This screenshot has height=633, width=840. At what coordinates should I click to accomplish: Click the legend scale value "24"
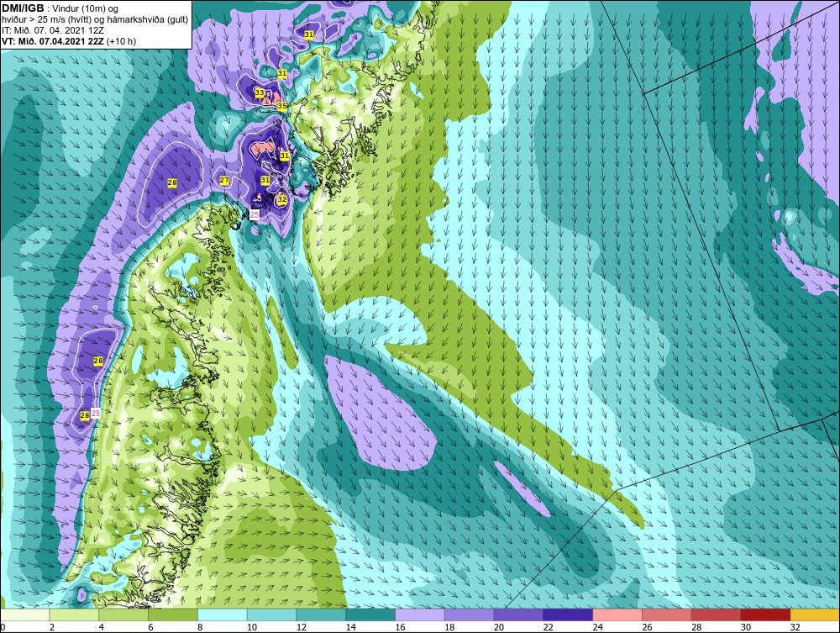tap(597, 627)
